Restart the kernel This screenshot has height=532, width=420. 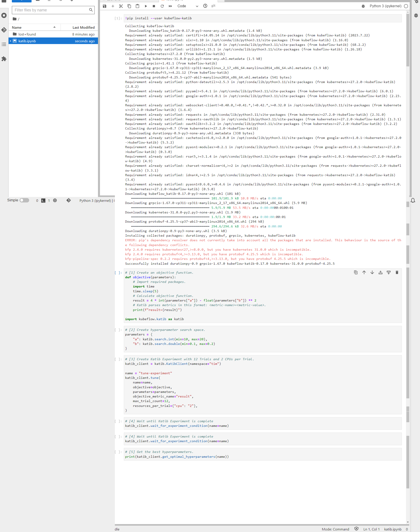(162, 6)
